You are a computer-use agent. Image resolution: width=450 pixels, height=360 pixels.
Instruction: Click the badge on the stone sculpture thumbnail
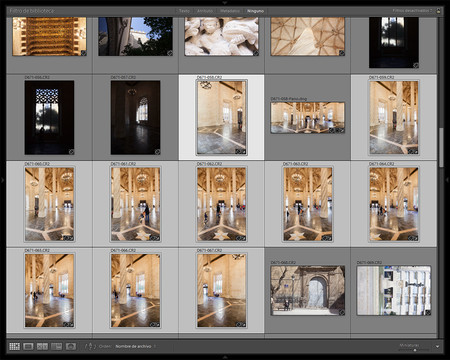tap(256, 53)
